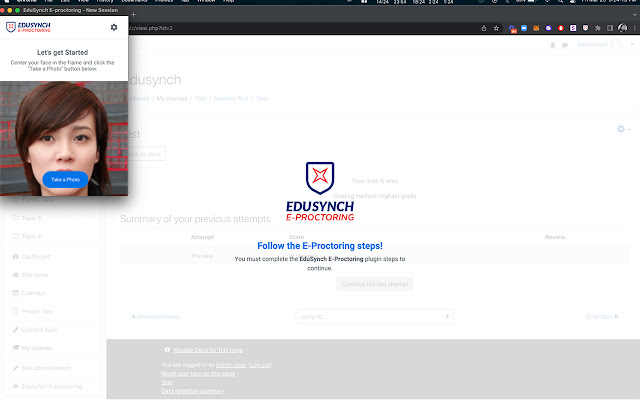Open the red circle extension icon
The image size is (640, 400).
pyautogui.click(x=561, y=28)
